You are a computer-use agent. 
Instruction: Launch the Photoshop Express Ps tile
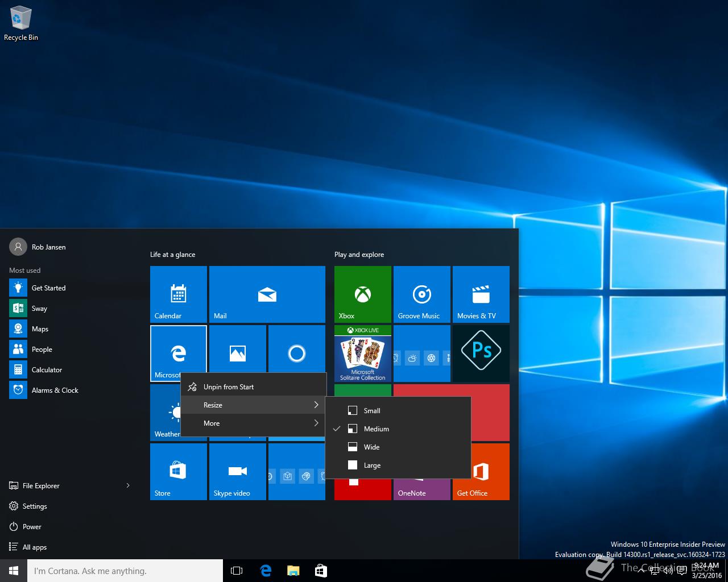pos(481,354)
